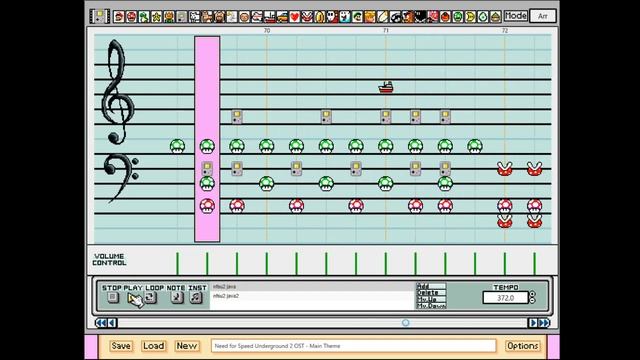The width and height of the screenshot is (640, 360).
Task: Select the Bob-omb instrument icon
Action: [420, 17]
